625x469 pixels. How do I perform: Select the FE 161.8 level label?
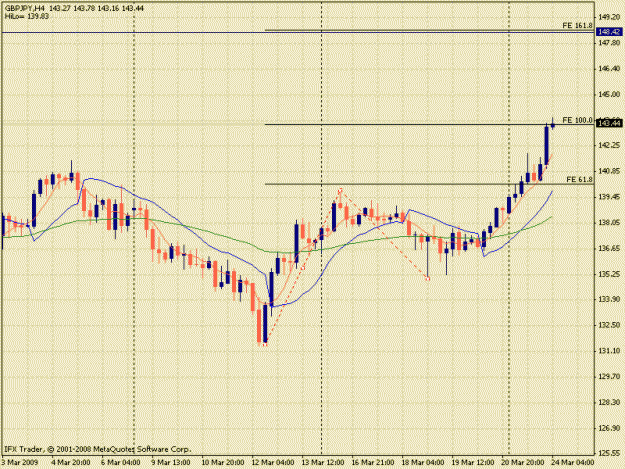578,26
